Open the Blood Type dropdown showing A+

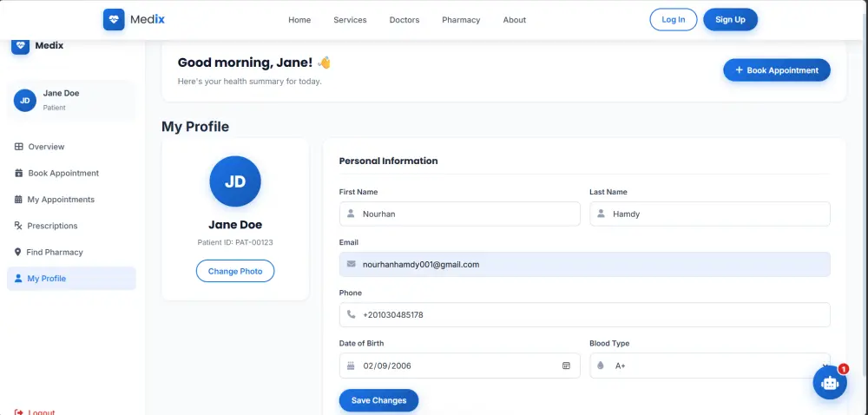click(710, 366)
